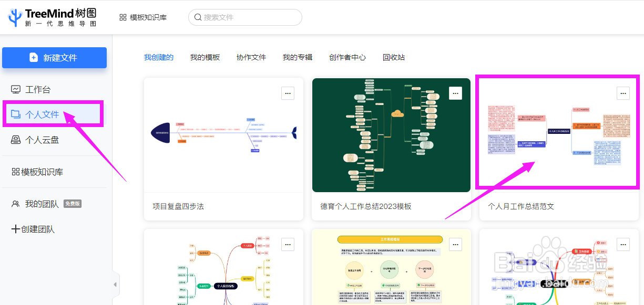Open more options on bottom-right mind map card
This screenshot has width=644, height=305.
point(623,244)
